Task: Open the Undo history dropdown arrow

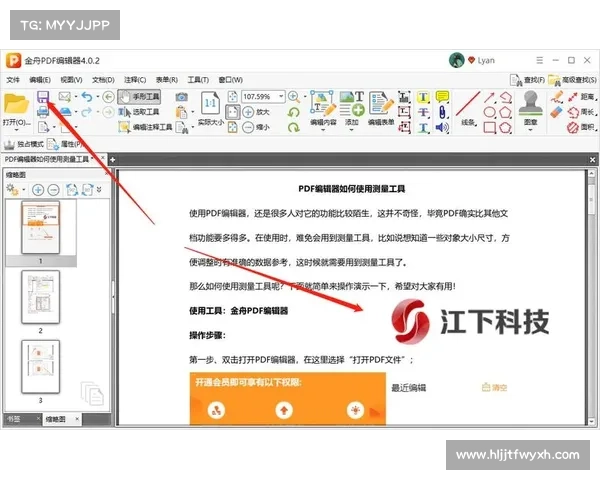Action: tap(98, 97)
